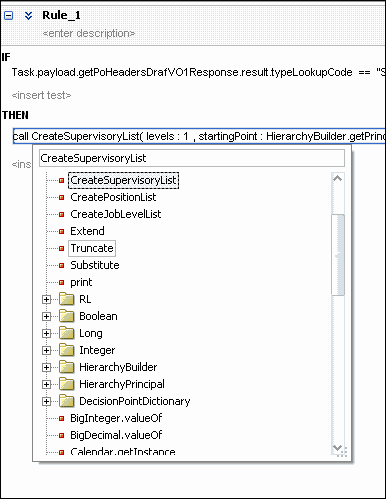This screenshot has width=386, height=499.
Task: Expand the RL folder node
Action: tap(46, 300)
